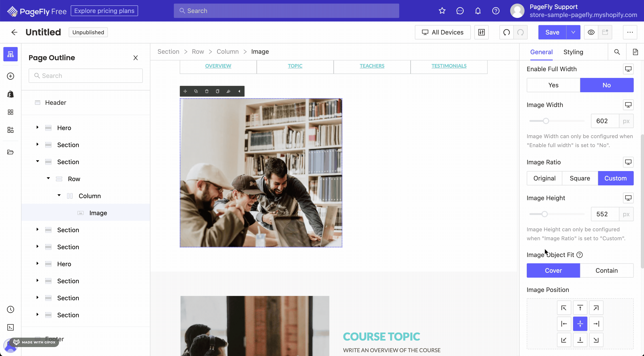The width and height of the screenshot is (644, 356).
Task: Expand the second Hero in outline
Action: [x=38, y=264]
